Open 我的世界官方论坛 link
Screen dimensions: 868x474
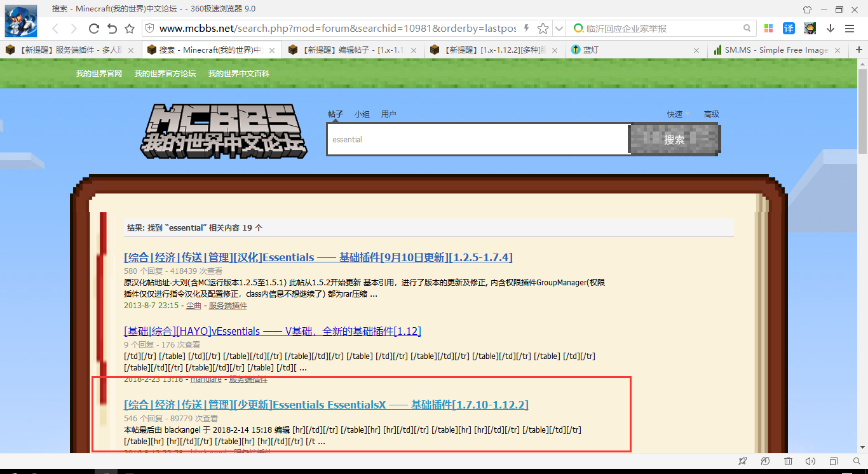click(165, 74)
